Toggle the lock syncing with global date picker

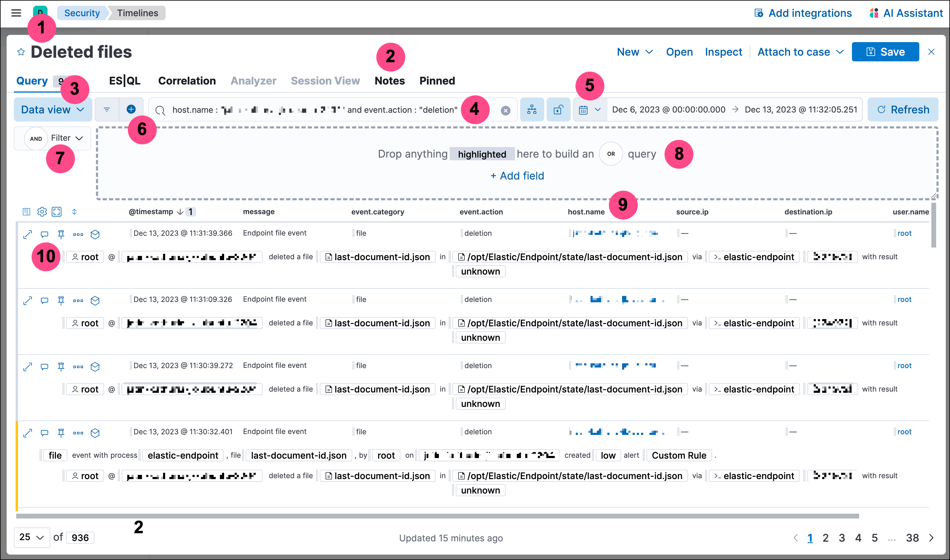click(x=558, y=109)
